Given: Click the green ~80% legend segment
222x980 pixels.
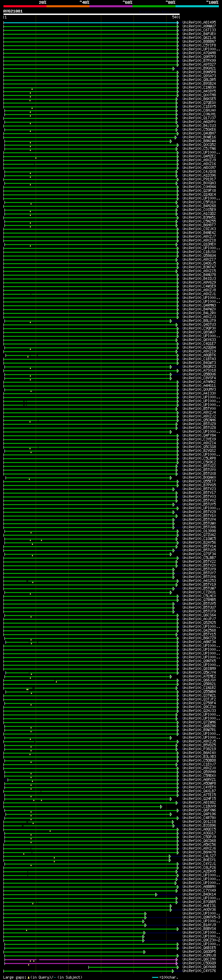Looking at the screenshot, I should click(154, 6).
